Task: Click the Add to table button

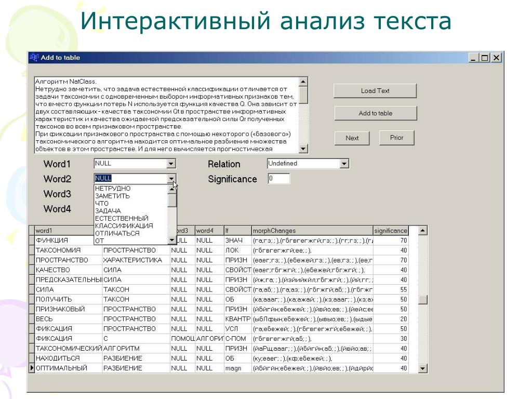Action: (375, 113)
